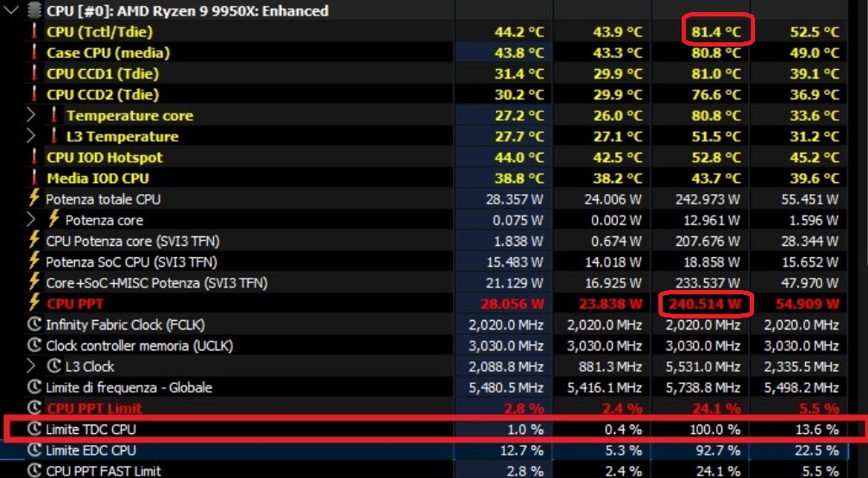Image resolution: width=868 pixels, height=478 pixels.
Task: Click the 52.5 °C average Tctl/Tdie value
Action: 815,32
